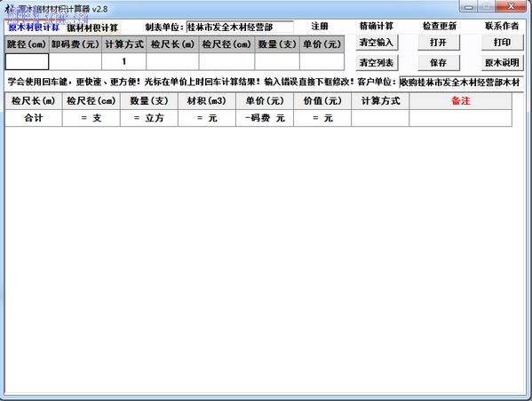
Task: Open the 精确计算 option
Action: (x=377, y=26)
